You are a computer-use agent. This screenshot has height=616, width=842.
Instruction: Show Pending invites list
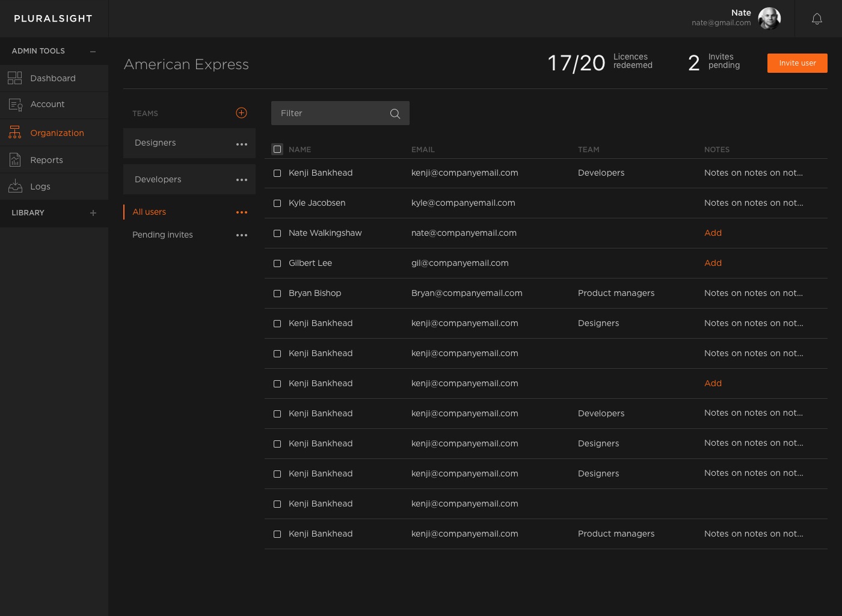coord(162,235)
